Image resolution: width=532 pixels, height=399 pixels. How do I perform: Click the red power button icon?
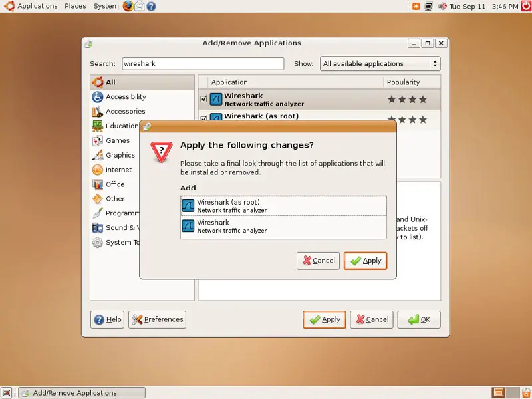pos(525,6)
